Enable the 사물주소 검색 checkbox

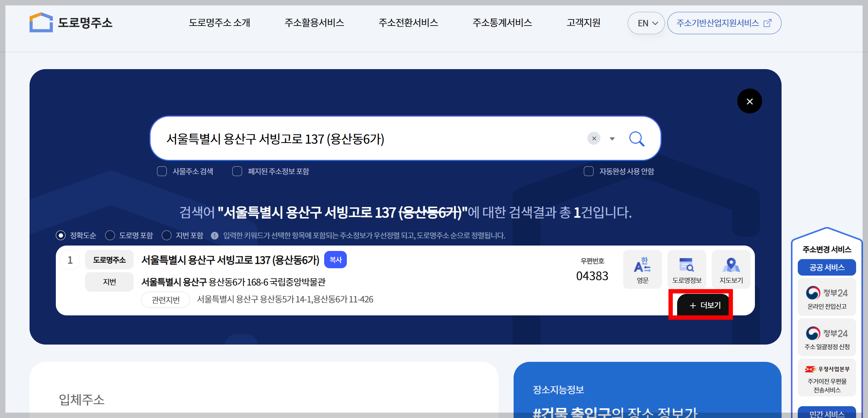162,171
